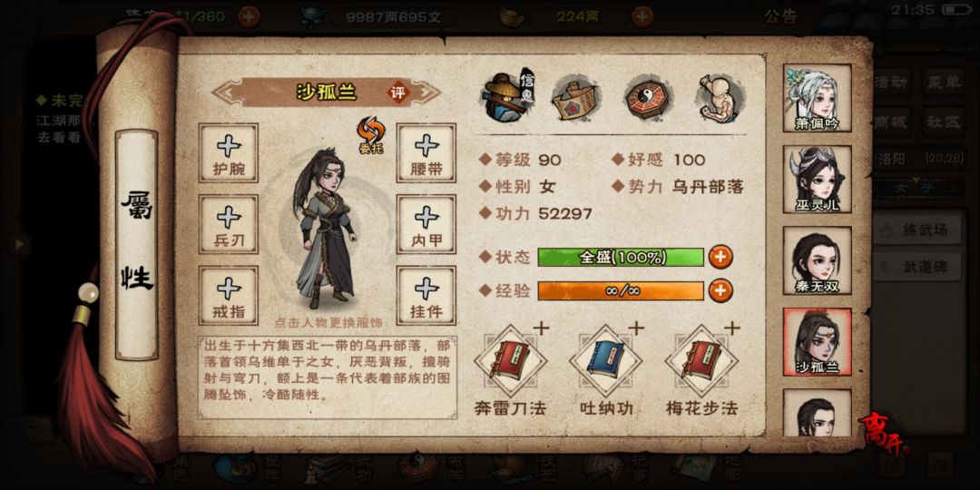This screenshot has height=490, width=980.
Task: Click the 评 rating badge beside the name
Action: (x=397, y=93)
